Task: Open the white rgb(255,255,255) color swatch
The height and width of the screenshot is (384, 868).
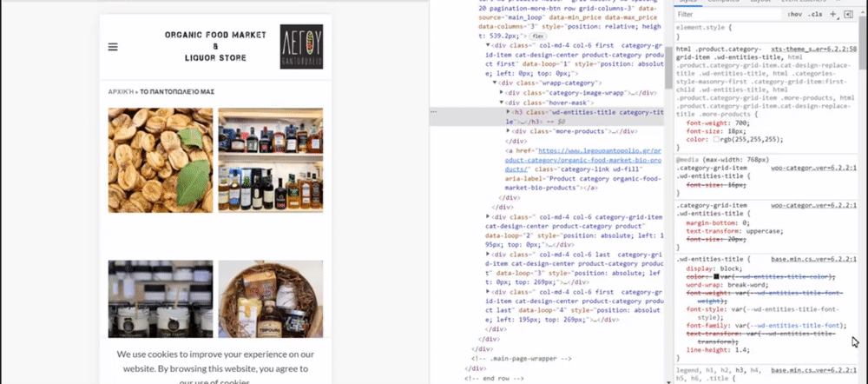Action: tap(716, 140)
